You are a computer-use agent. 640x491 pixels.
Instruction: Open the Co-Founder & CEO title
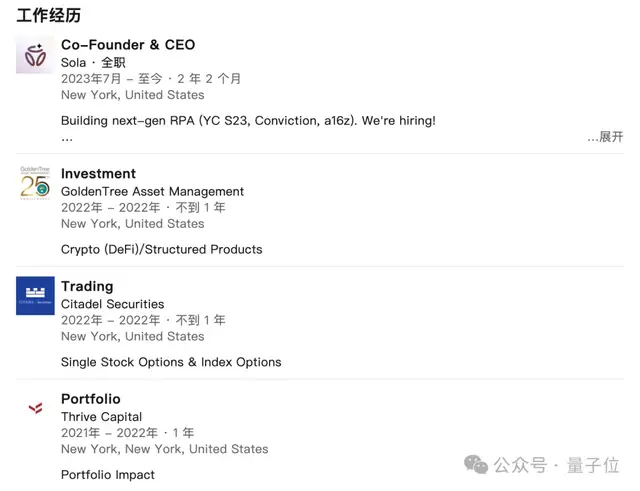(x=128, y=44)
